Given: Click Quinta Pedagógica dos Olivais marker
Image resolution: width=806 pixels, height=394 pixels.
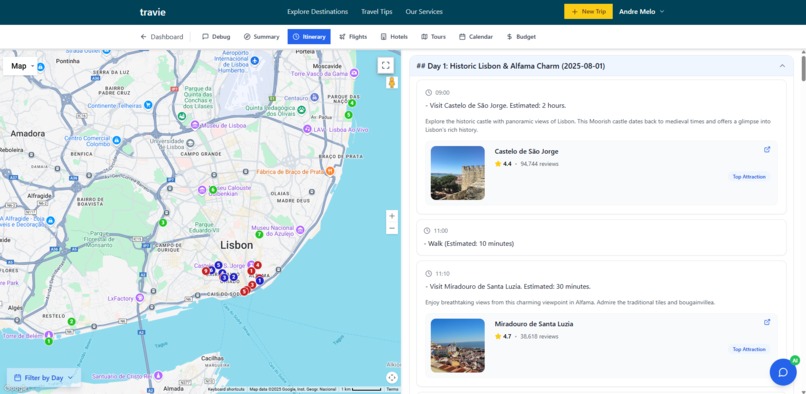Looking at the screenshot, I should (x=301, y=110).
